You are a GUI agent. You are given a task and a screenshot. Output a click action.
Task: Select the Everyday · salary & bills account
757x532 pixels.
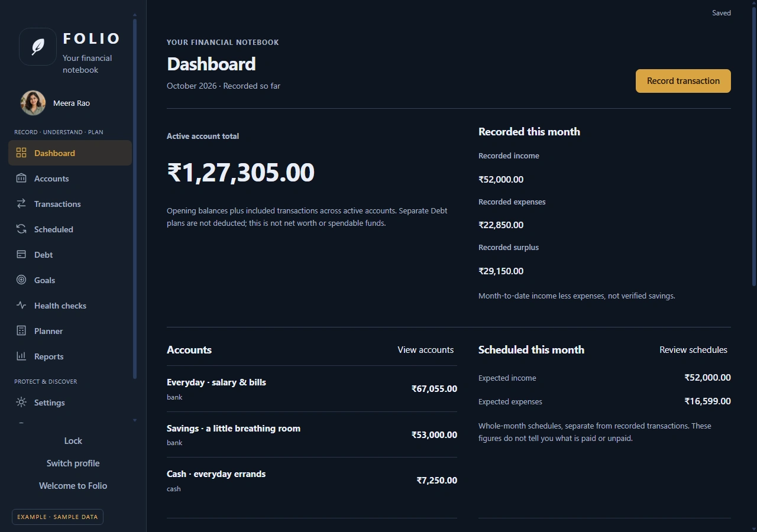(x=312, y=389)
